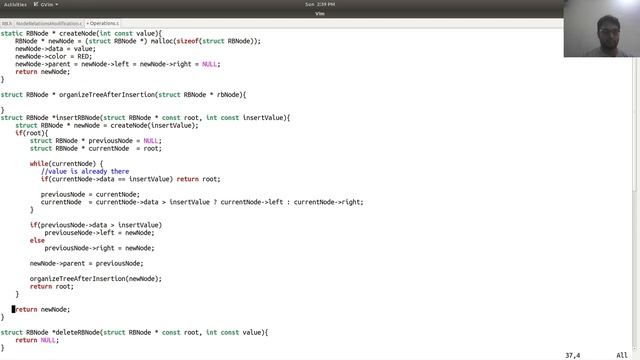Click the line 'previouseNode->left = newNode;'
Image resolution: width=640 pixels, height=360 pixels.
point(99,233)
